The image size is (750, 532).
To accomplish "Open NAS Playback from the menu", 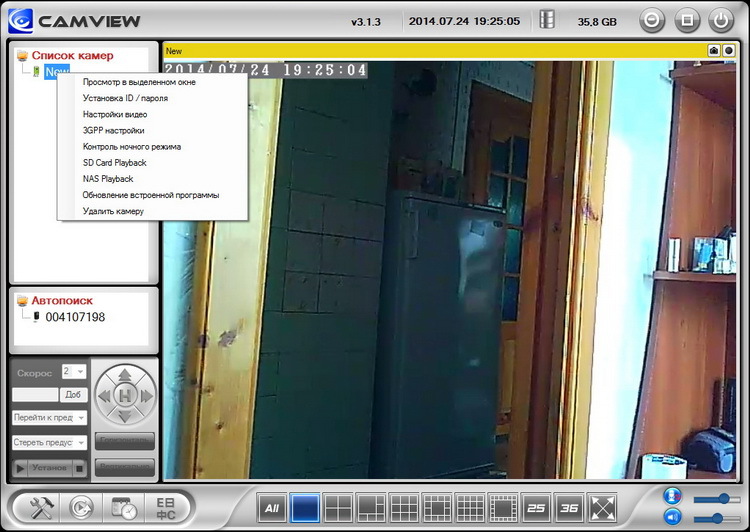I will 108,179.
